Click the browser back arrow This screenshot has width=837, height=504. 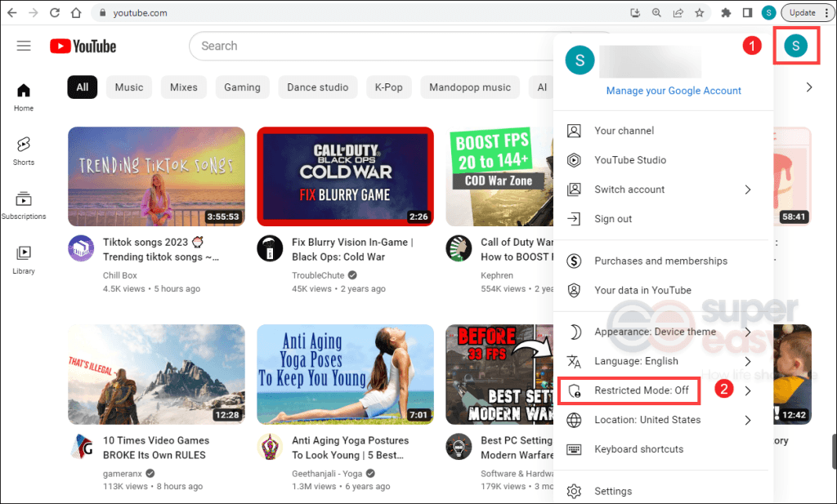(x=11, y=13)
